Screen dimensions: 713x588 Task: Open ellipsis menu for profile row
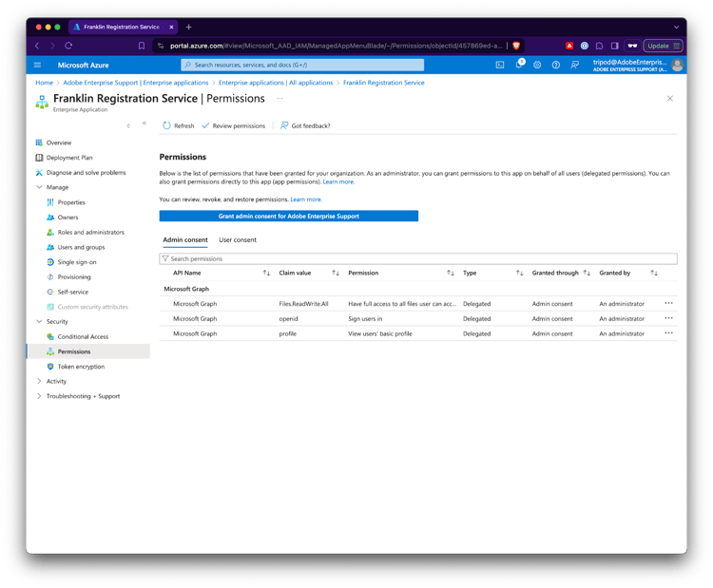pyautogui.click(x=668, y=333)
